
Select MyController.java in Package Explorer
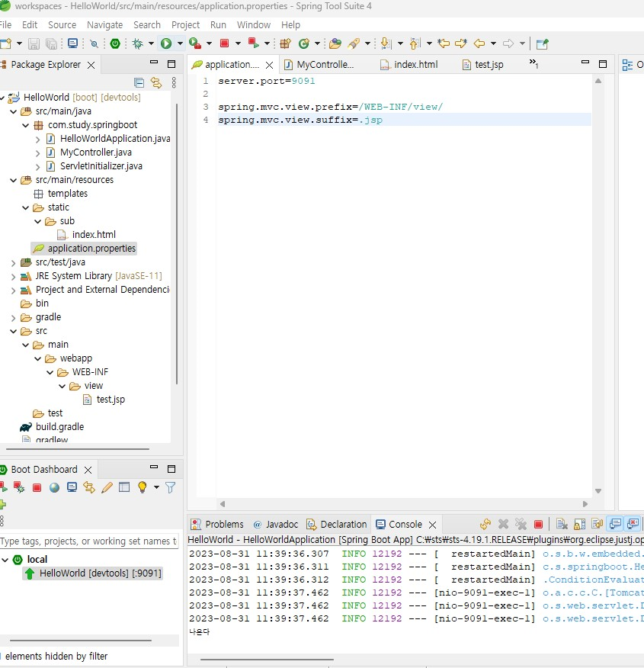(96, 152)
